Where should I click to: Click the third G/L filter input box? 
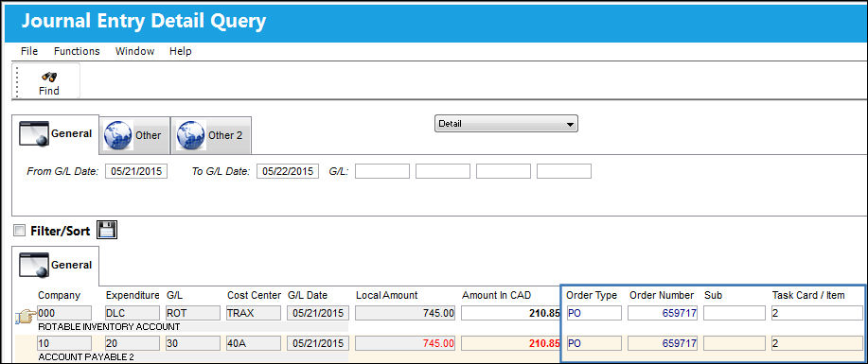coord(504,171)
